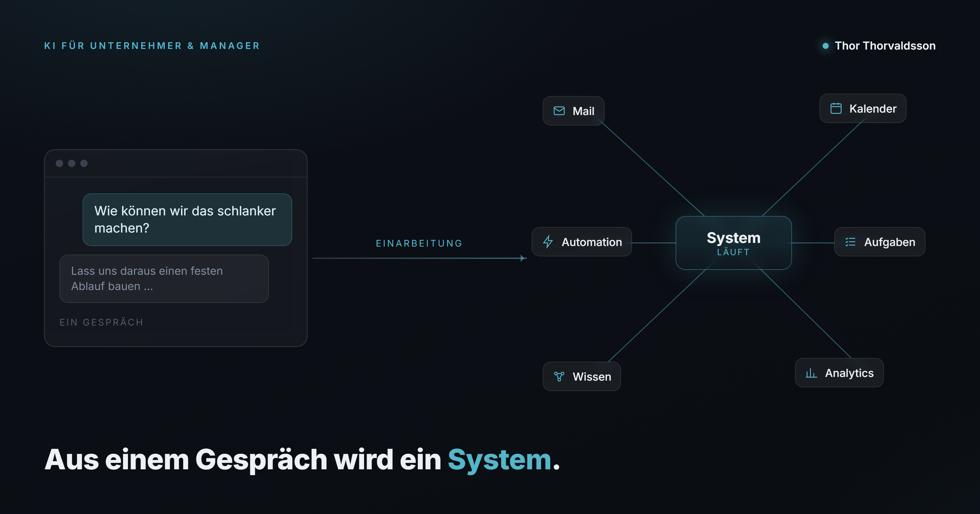Screen dimensions: 980x514
Task: Select the Wissen node label
Action: pyautogui.click(x=592, y=376)
